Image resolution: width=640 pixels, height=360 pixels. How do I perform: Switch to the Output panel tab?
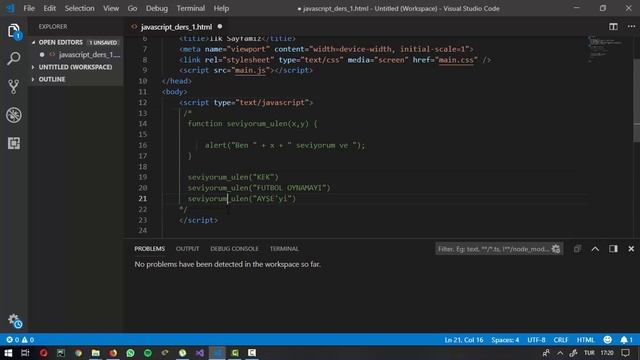point(187,249)
